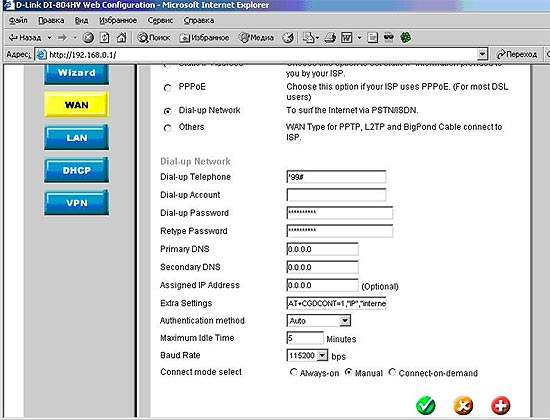550x420 pixels.
Task: Select the PPPoE radio option
Action: tap(168, 88)
